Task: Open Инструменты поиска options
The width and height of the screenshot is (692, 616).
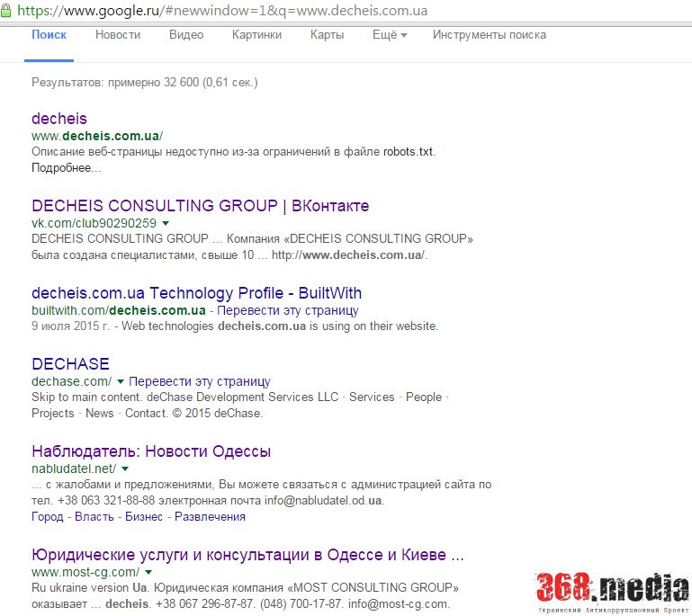Action: tap(489, 35)
